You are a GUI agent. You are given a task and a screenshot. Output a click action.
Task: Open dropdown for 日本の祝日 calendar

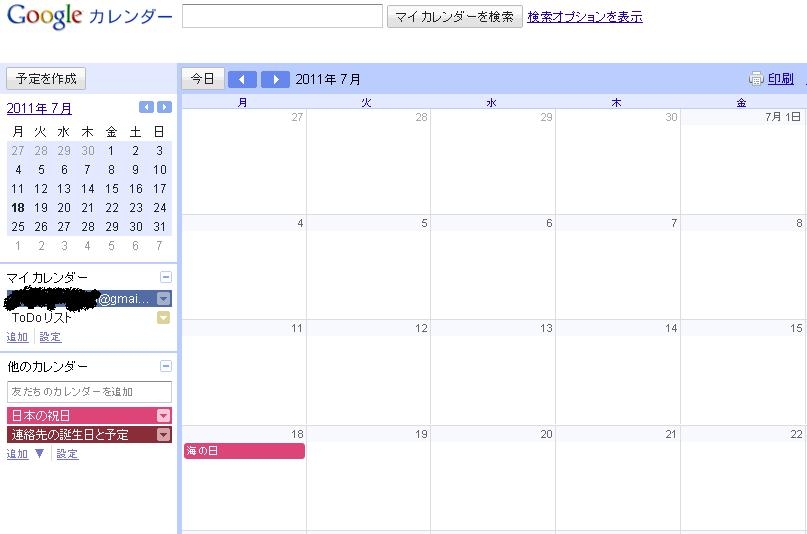click(x=164, y=415)
